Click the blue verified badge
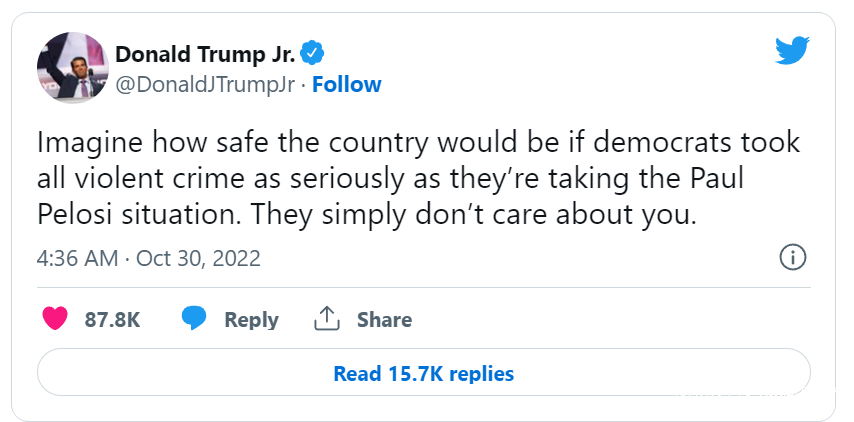 312,53
